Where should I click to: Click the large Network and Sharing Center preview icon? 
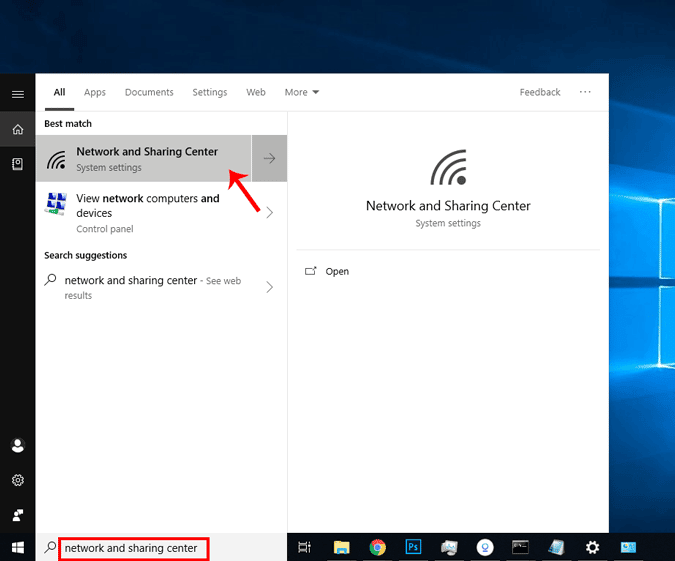448,167
